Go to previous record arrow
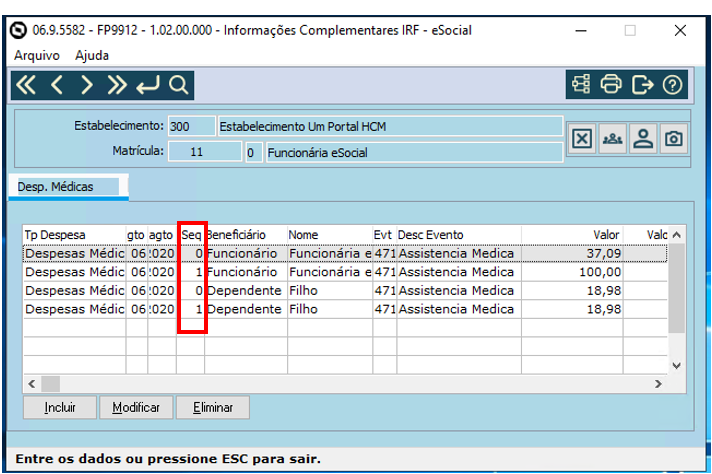712x474 pixels. pos(56,85)
